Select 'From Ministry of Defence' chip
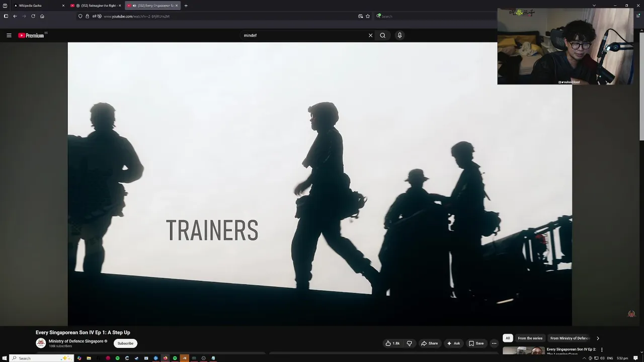644x362 pixels. pyautogui.click(x=570, y=338)
